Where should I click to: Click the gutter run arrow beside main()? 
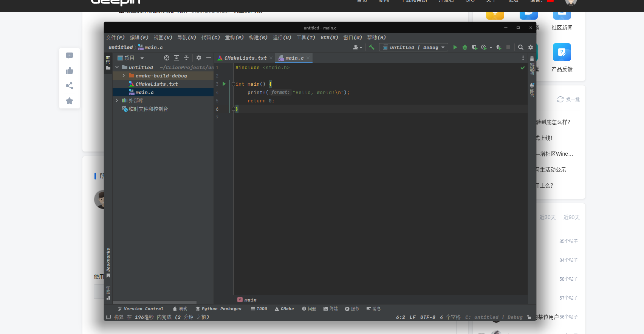click(224, 84)
